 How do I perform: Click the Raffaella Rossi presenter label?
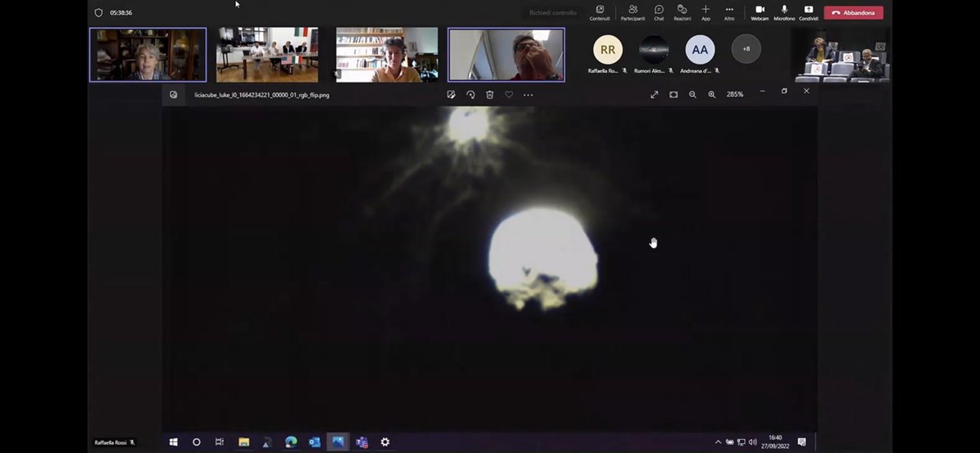coord(114,442)
